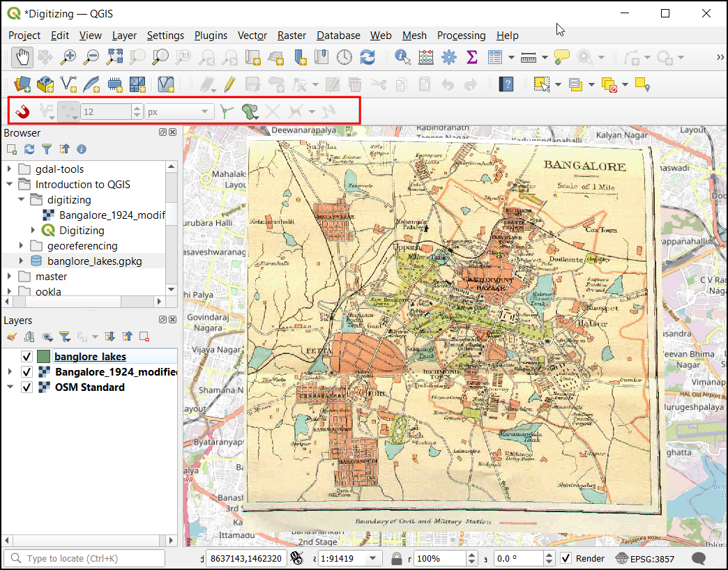Open the Temporal Controller clock icon
The image size is (728, 570).
coord(344,58)
